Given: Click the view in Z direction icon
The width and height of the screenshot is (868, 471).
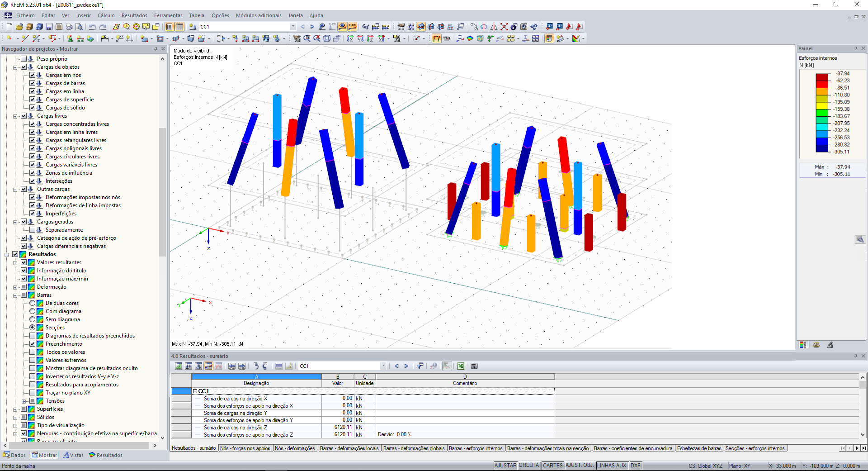Looking at the screenshot, I should [370, 38].
